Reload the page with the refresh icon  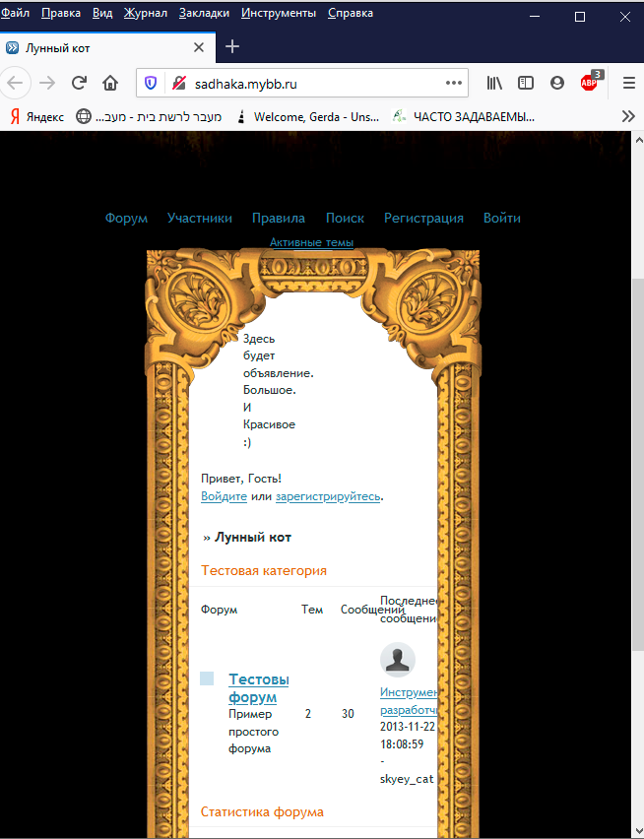79,83
